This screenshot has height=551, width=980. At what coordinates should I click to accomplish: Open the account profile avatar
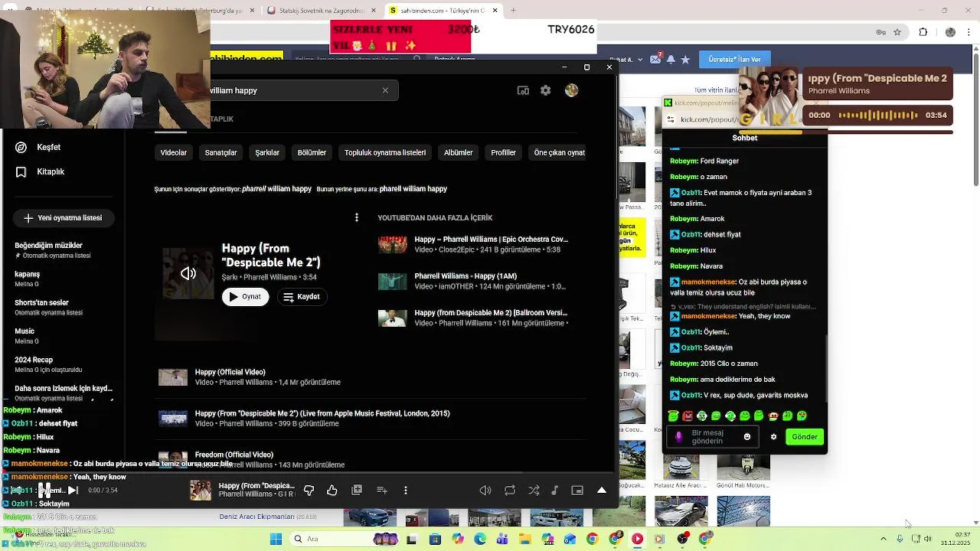pyautogui.click(x=571, y=90)
